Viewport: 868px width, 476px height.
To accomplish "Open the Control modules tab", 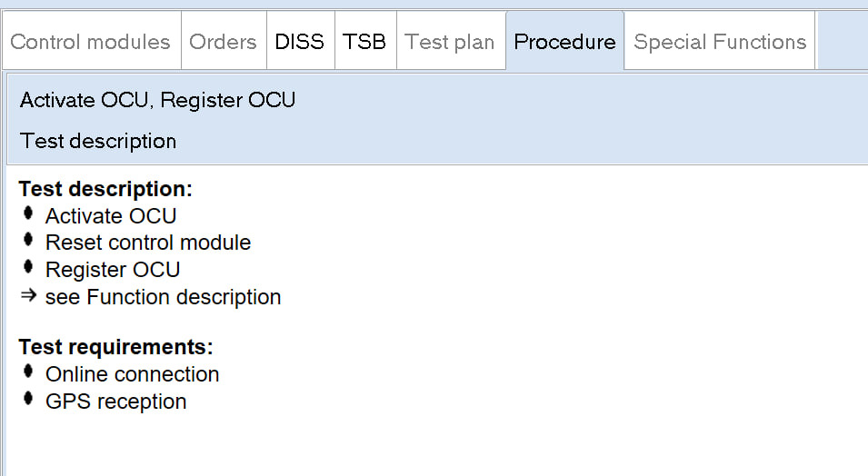I will [x=91, y=42].
